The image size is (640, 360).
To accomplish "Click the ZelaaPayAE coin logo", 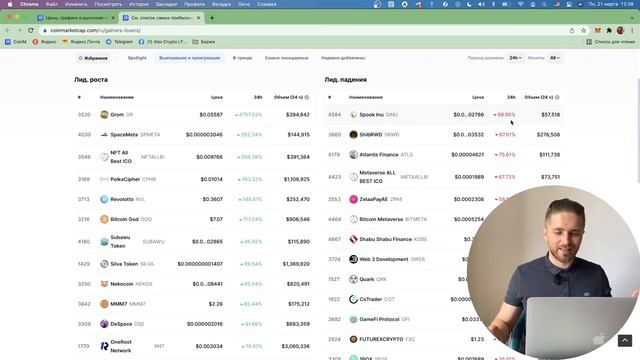I will coord(353,199).
